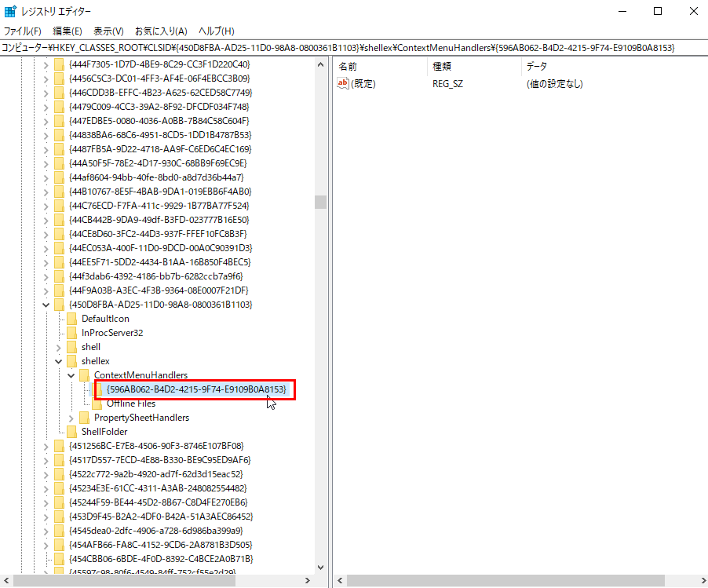The image size is (708, 588).
Task: Click the folder icon of {44A50F5F-78E2-4D17-930C-68BB9F69EC9E}
Action: coord(59,163)
